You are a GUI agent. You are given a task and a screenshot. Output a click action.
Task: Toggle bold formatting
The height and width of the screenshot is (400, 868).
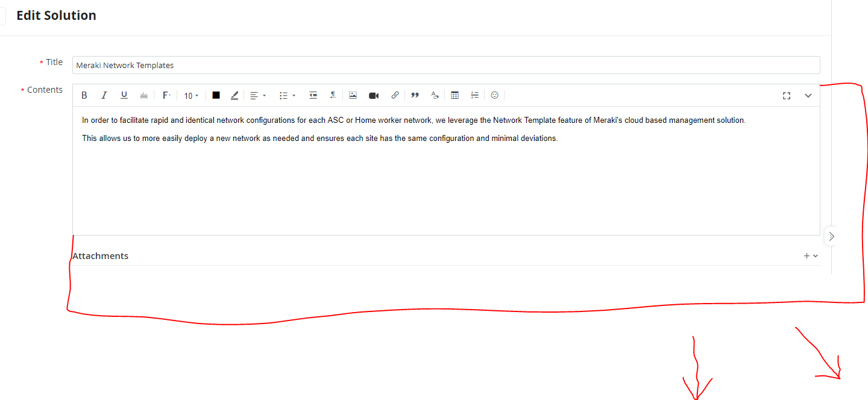(x=84, y=95)
